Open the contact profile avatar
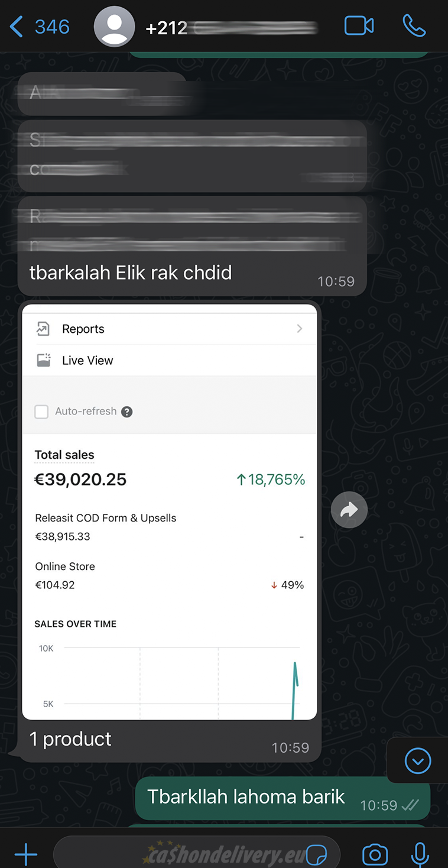The image size is (448, 868). point(115,26)
